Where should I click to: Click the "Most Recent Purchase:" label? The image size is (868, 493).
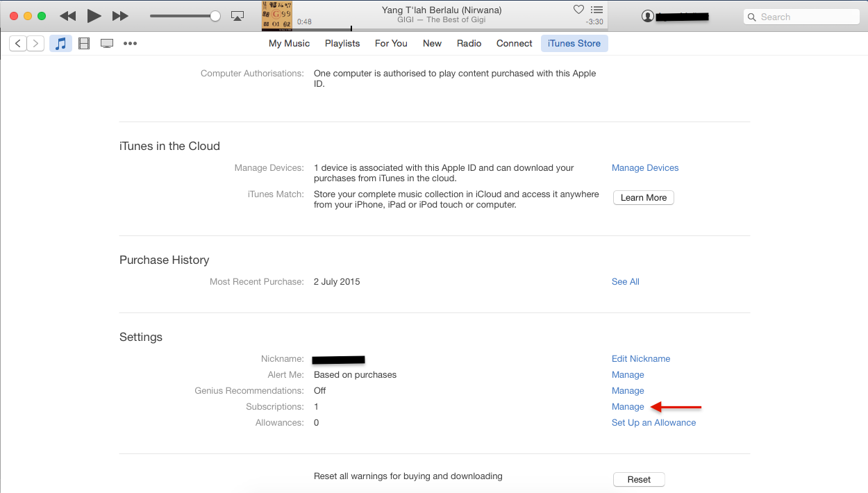(257, 282)
